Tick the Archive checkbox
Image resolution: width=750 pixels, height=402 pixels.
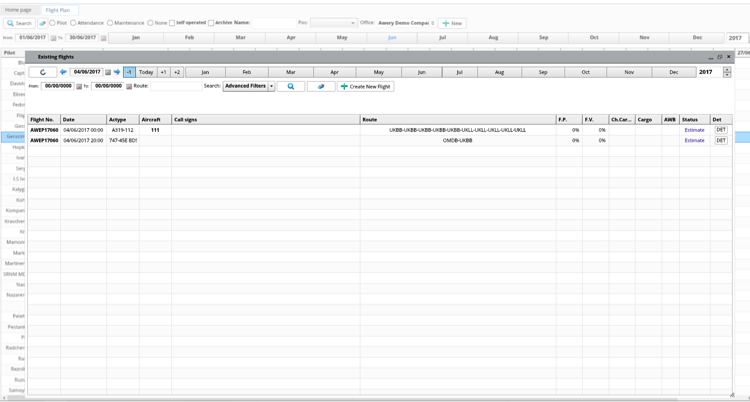point(211,23)
